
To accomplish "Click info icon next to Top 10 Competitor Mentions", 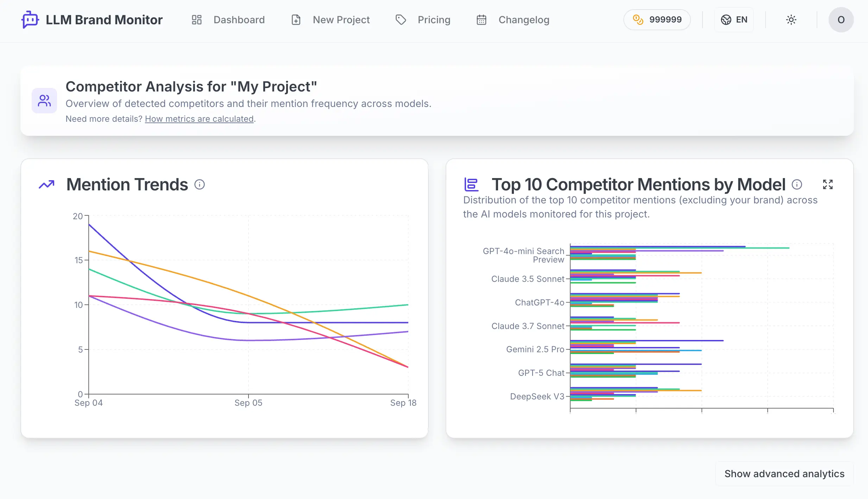I will coord(797,184).
